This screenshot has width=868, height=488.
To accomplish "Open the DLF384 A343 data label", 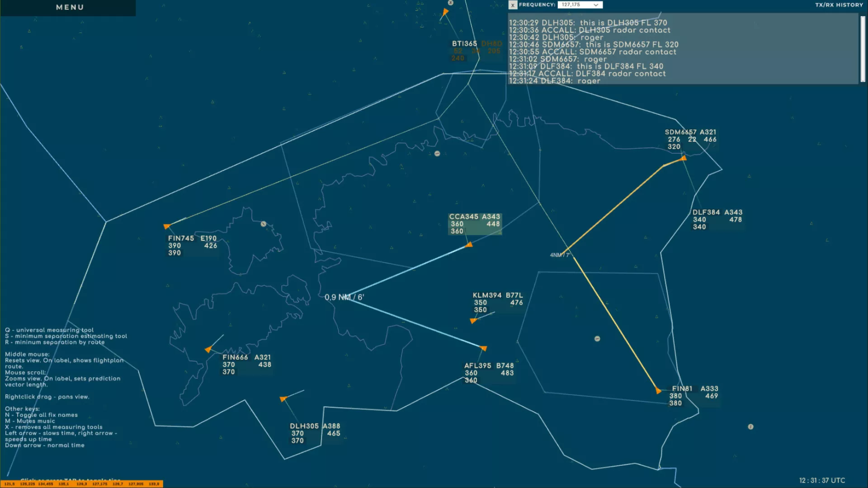I will coord(717,219).
